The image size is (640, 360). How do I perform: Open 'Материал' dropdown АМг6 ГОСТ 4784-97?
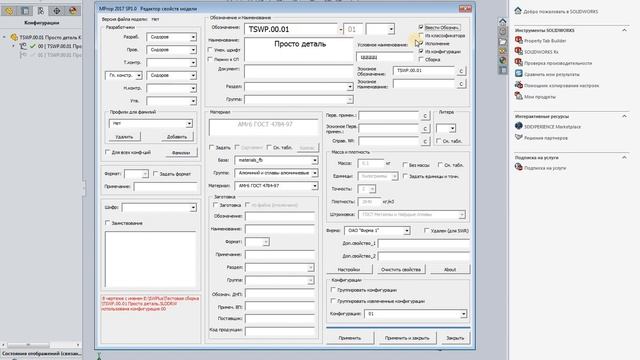[315, 186]
